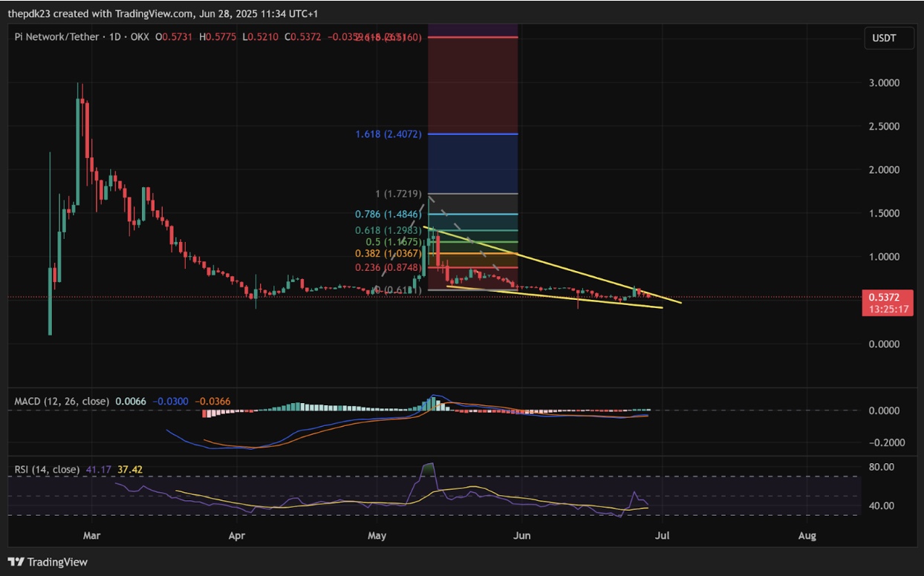Click the Pi Network/Tether symbol title
Screen dimensions: 924x576
pos(56,36)
